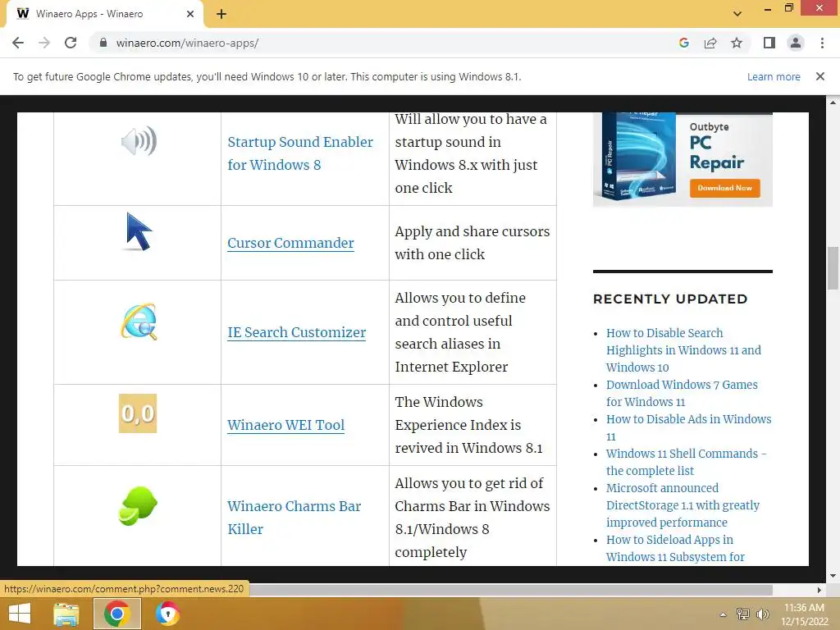The width and height of the screenshot is (840, 630).
Task: Close the Winaero Apps tab
Action: pyautogui.click(x=190, y=14)
